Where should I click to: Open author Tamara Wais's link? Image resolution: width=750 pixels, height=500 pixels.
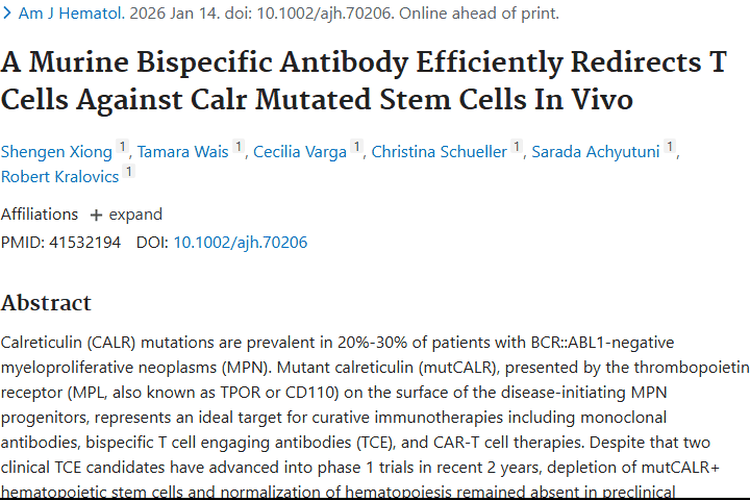(184, 152)
